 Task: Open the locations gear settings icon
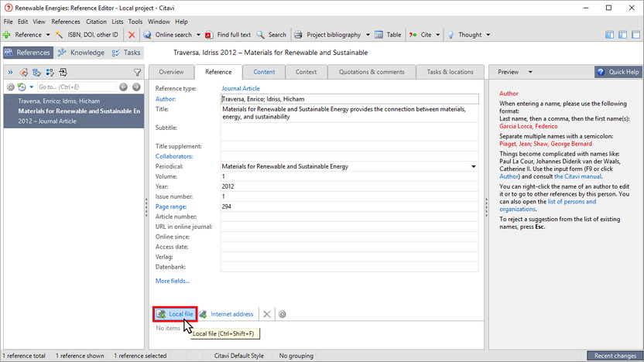[x=283, y=314]
